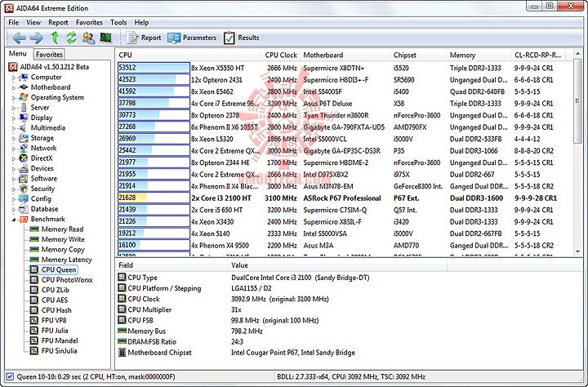Expand the Software tree node

coord(14,179)
